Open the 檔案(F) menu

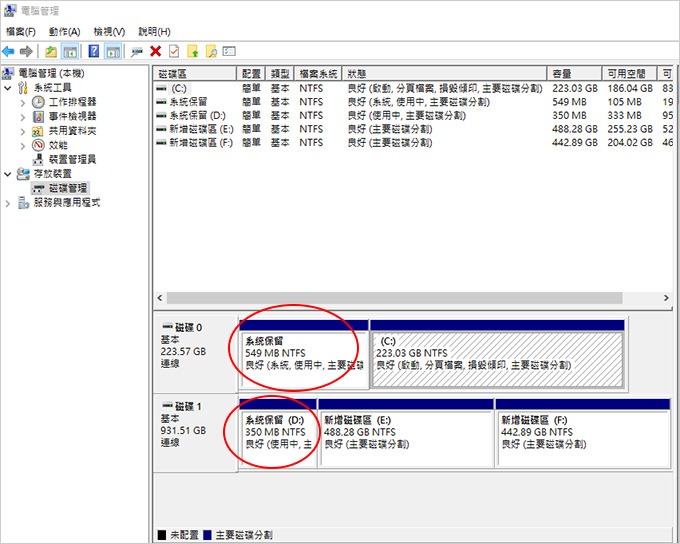(21, 32)
